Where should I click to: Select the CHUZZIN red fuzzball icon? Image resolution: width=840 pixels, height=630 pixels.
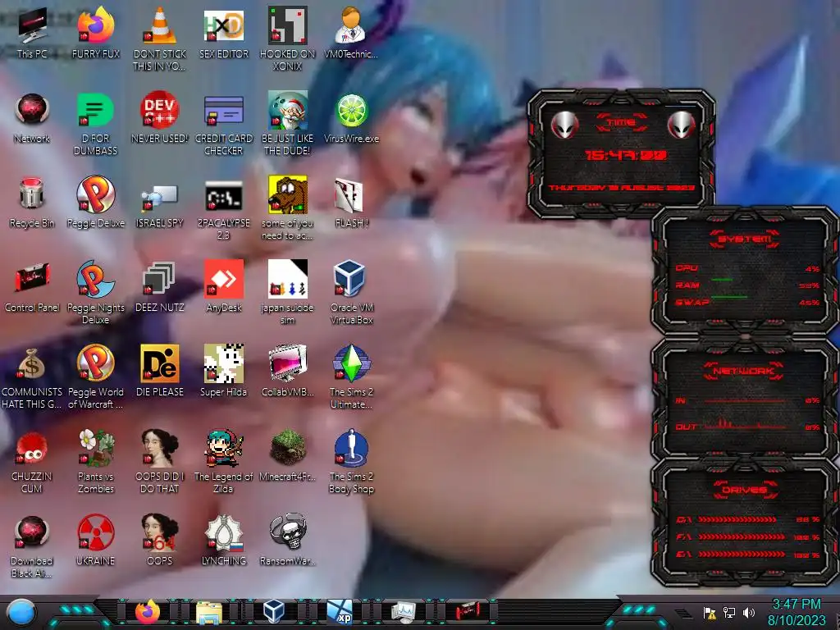click(32, 463)
